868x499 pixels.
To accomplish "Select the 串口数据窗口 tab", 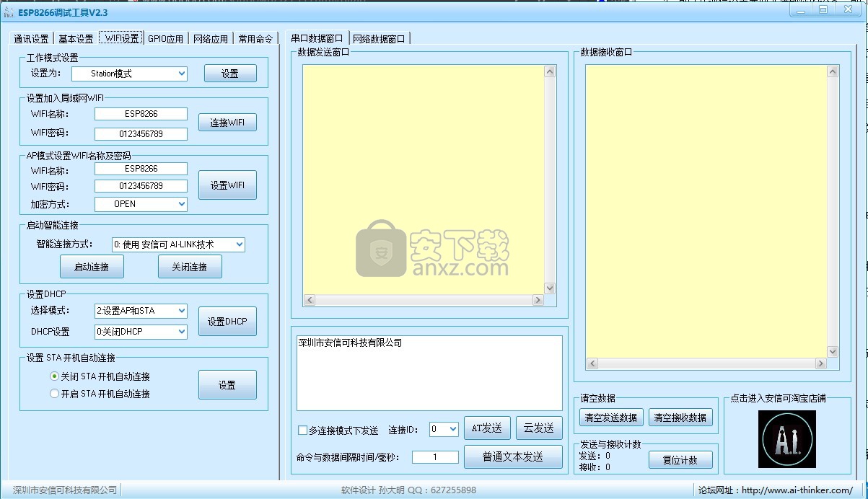I will 317,38.
